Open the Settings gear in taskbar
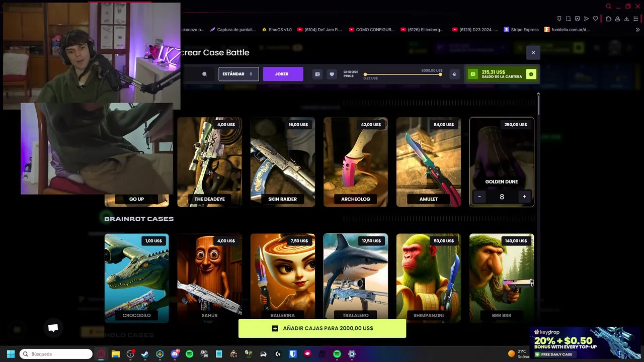Viewport: 644px width, 362px height. (352, 354)
